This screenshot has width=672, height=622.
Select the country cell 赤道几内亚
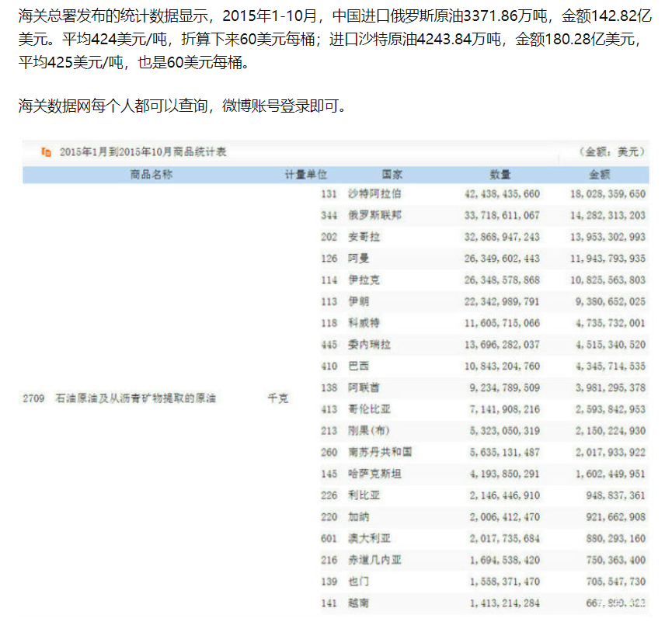tap(374, 560)
